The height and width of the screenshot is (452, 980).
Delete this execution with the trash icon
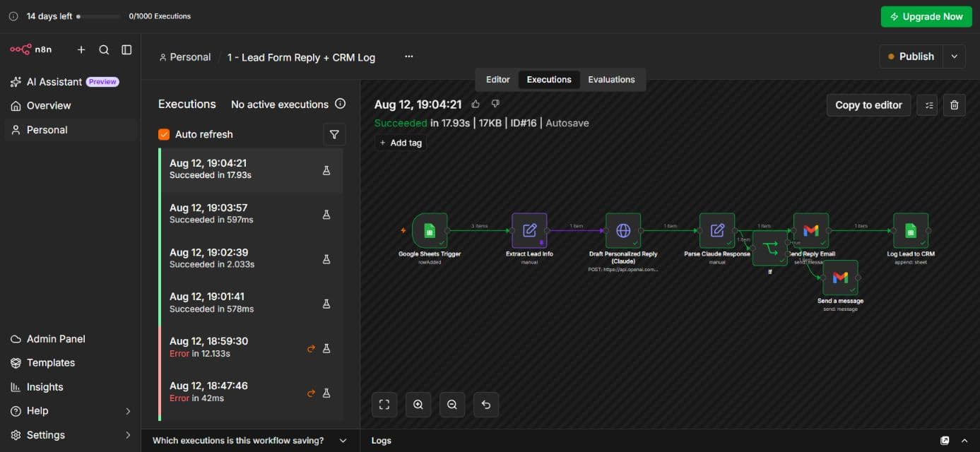(955, 105)
